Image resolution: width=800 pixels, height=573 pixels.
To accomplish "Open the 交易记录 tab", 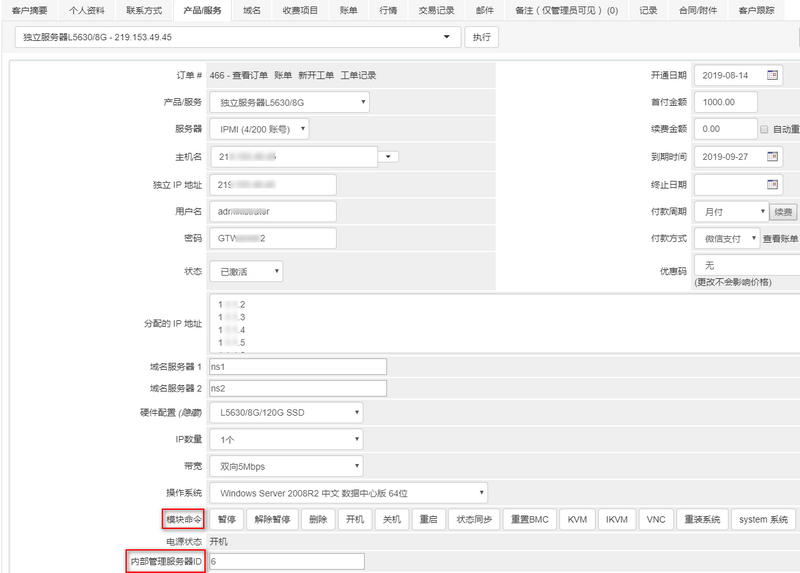I will tap(436, 10).
